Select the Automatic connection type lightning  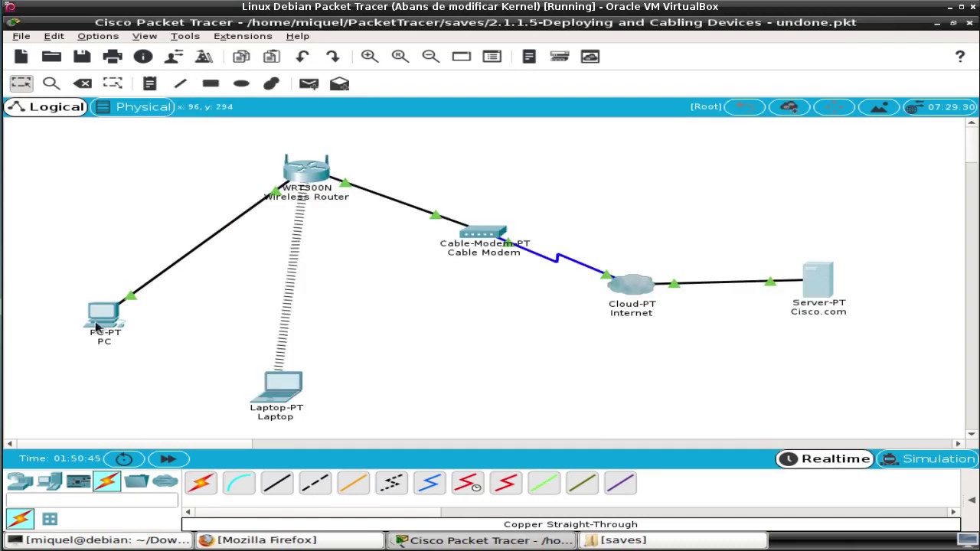pyautogui.click(x=201, y=483)
